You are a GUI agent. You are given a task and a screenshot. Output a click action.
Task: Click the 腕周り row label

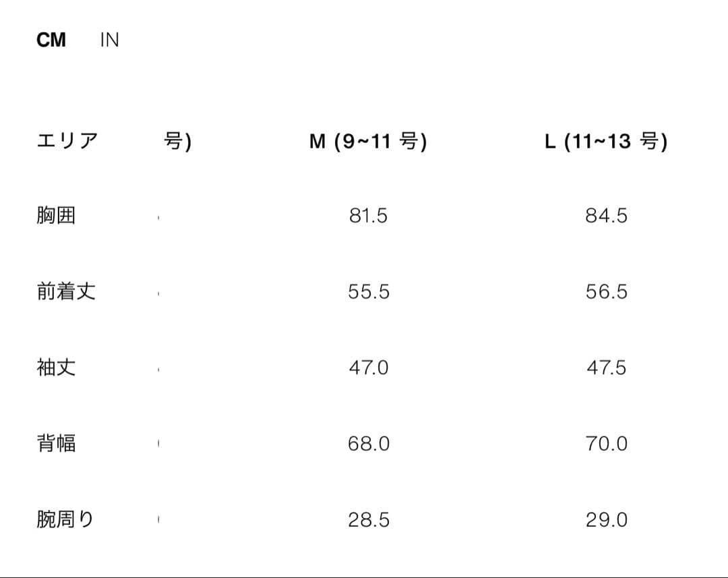[65, 520]
